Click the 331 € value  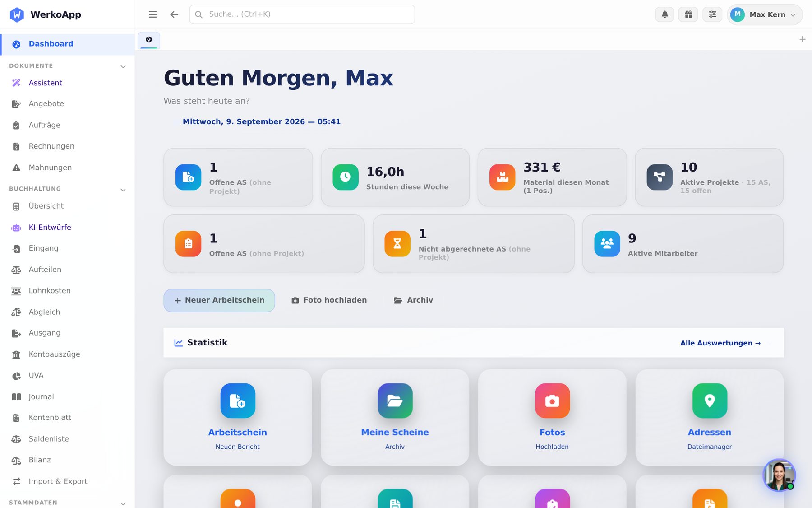tap(542, 168)
